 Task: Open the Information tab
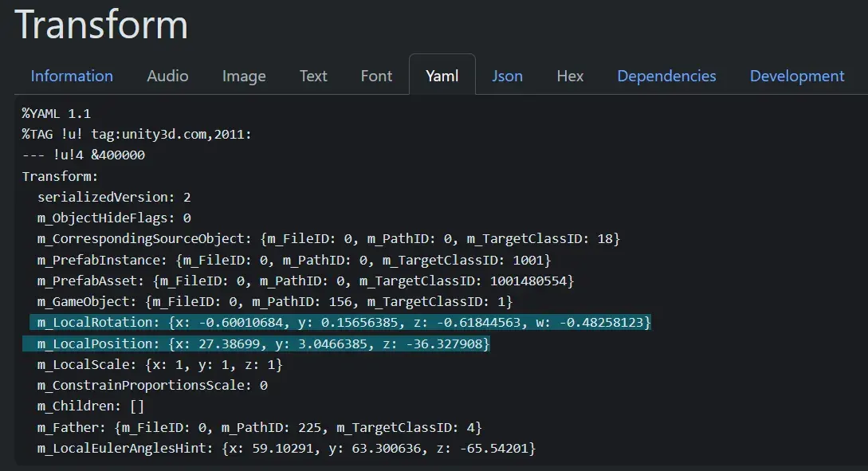tap(72, 76)
